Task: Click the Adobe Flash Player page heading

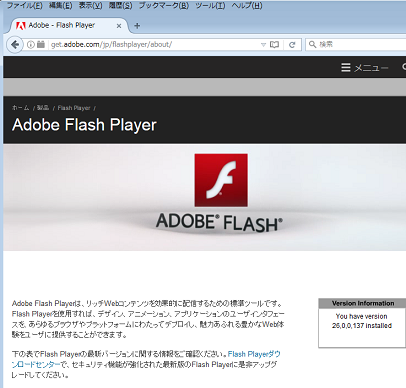Action: pyautogui.click(x=84, y=125)
